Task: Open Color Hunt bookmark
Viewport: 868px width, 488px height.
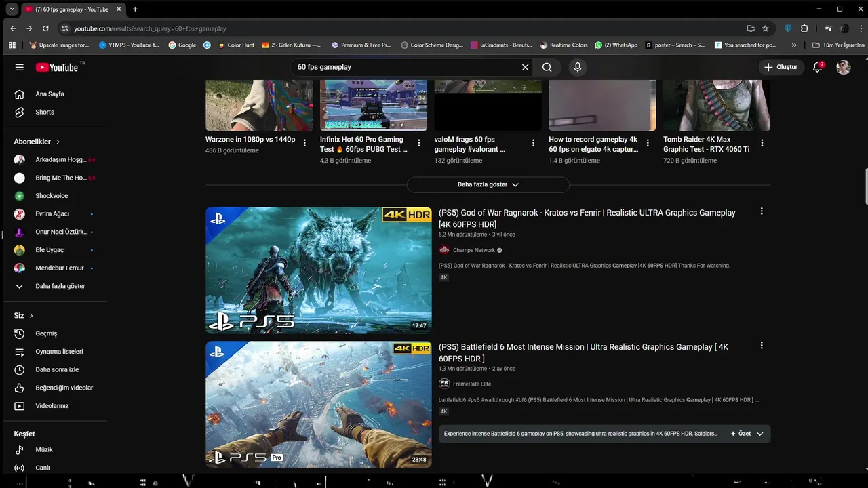Action: 236,45
